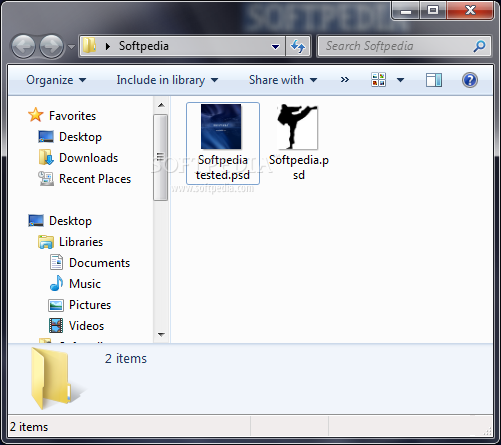Click the navigation pane scroll down arrow
Viewport: 501px width, 445px height.
(x=161, y=334)
